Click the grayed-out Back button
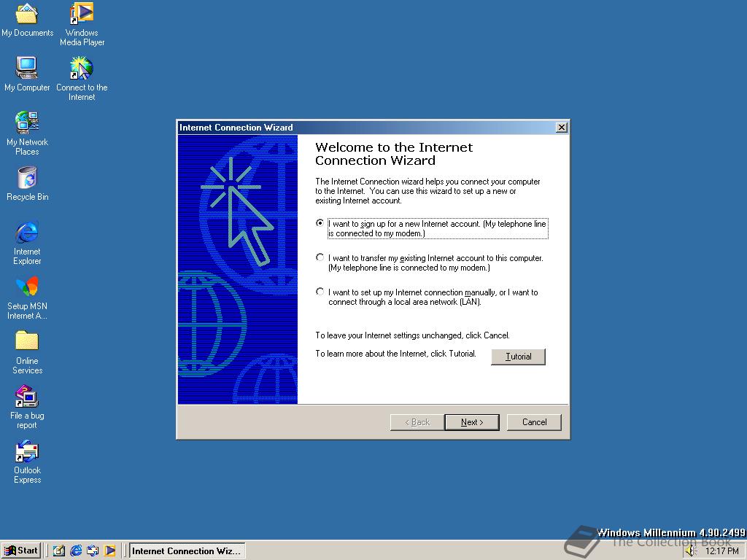This screenshot has height=560, width=747. (x=417, y=422)
